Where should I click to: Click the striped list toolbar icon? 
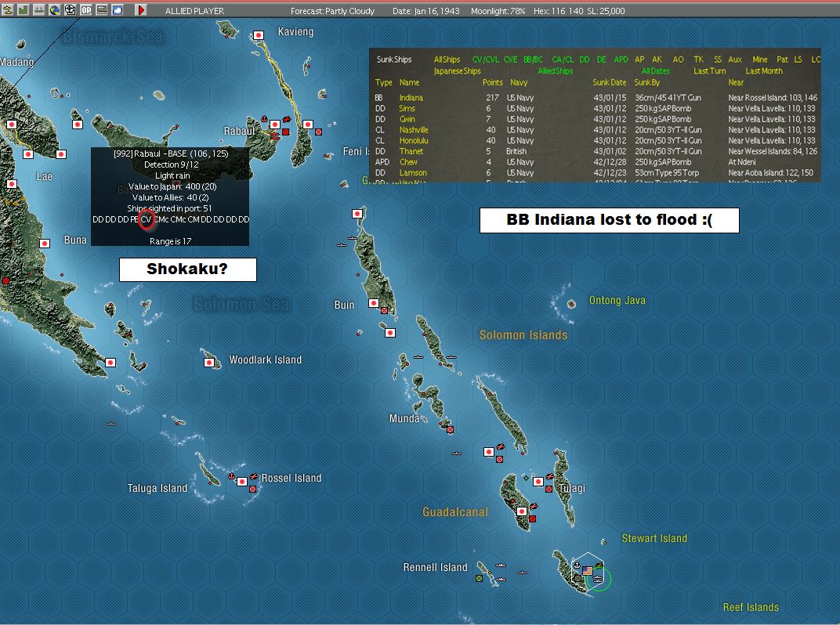tap(101, 9)
